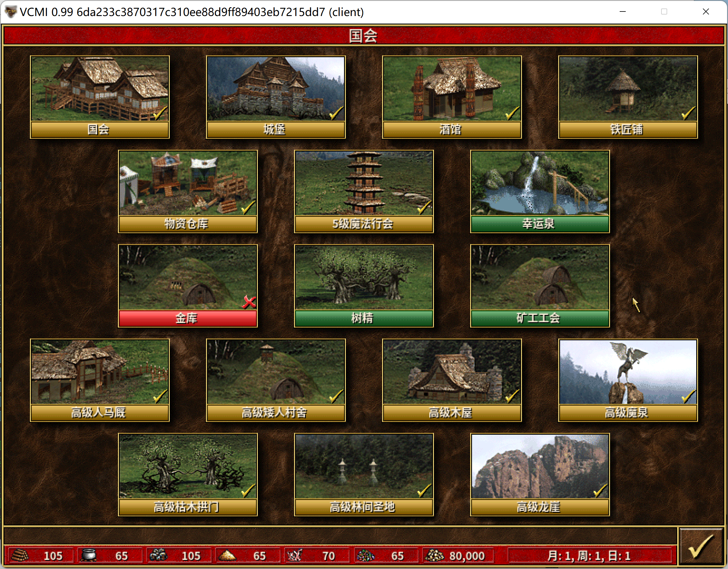Click the gold coins resource icon
728x569 pixels.
coord(434,555)
